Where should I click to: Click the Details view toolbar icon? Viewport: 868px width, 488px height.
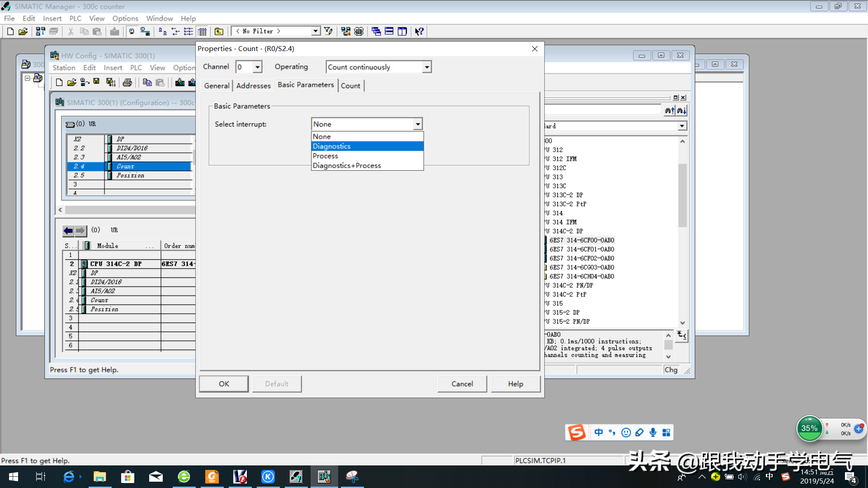202,31
